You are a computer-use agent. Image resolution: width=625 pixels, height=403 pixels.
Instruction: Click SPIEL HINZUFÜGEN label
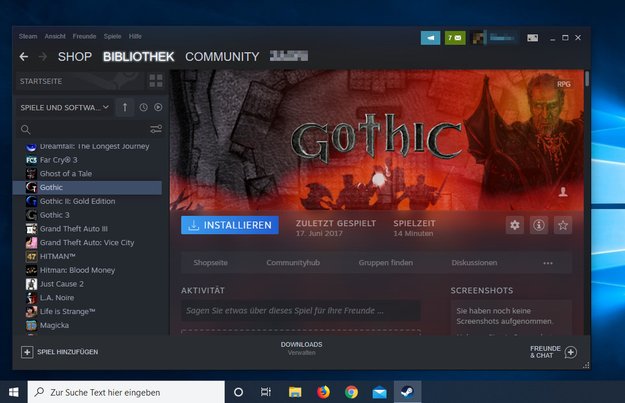click(67, 352)
